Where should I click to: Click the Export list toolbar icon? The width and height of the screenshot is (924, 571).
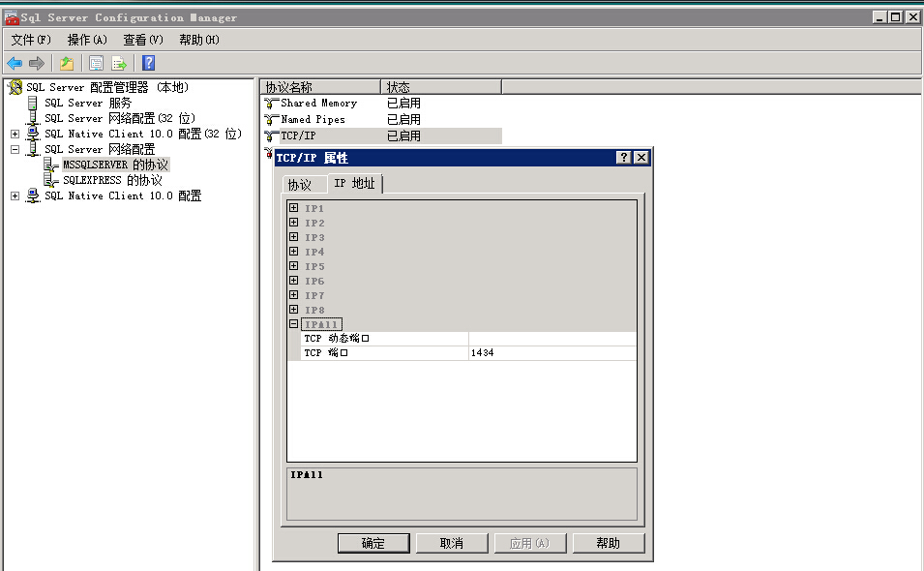pos(119,63)
